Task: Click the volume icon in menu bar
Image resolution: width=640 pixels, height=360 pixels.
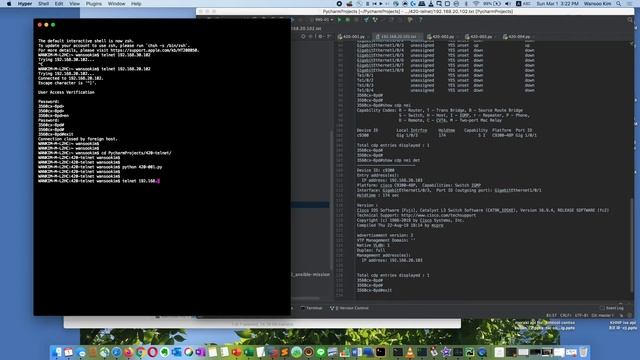Action: tap(507, 4)
